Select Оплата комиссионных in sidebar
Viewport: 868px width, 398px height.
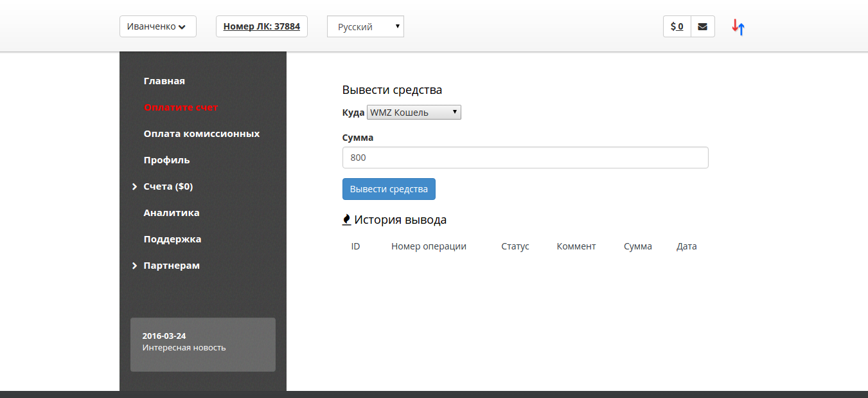point(201,134)
